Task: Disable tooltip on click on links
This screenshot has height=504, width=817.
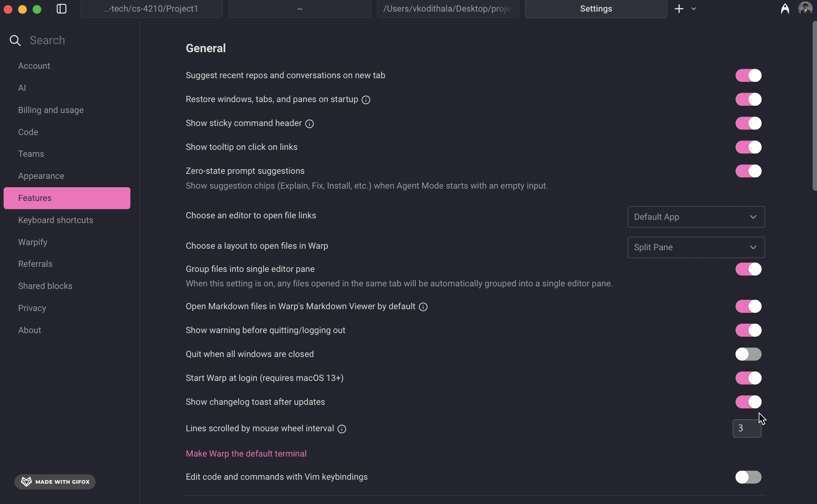Action: 748,147
